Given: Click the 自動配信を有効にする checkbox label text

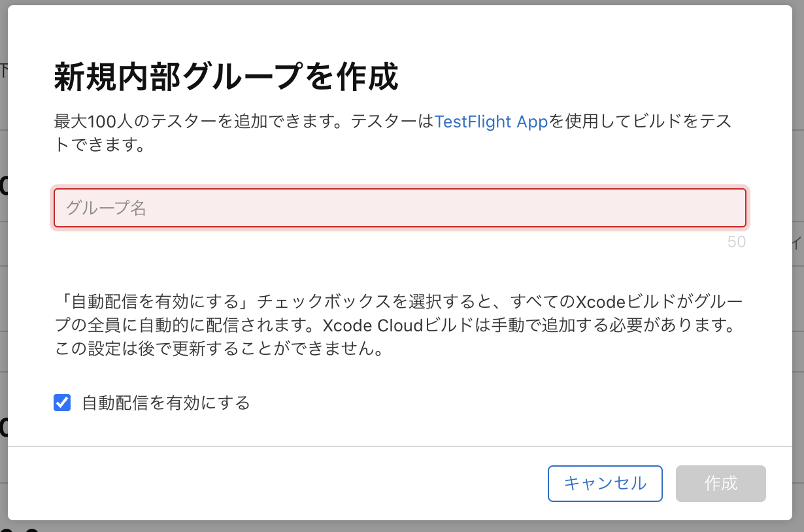Looking at the screenshot, I should pos(166,403).
